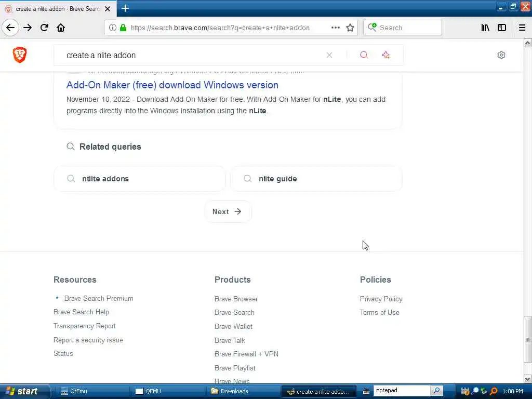Image resolution: width=532 pixels, height=399 pixels.
Task: Click the notepad taskbar text box
Action: point(402,391)
